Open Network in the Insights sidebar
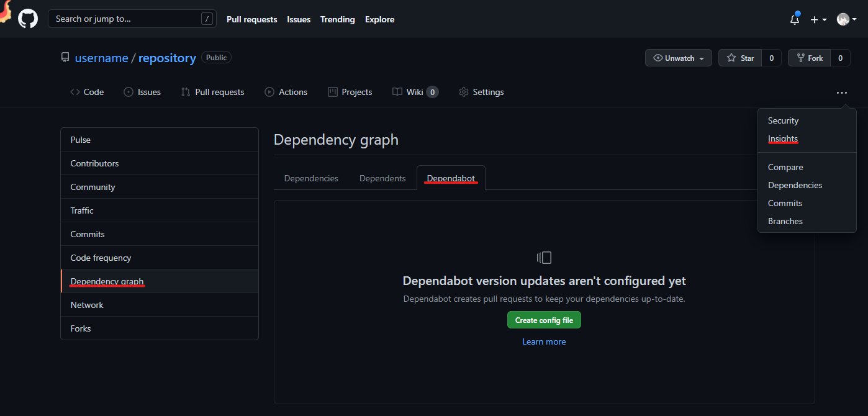Screen dimensions: 868x416 [160, 305]
